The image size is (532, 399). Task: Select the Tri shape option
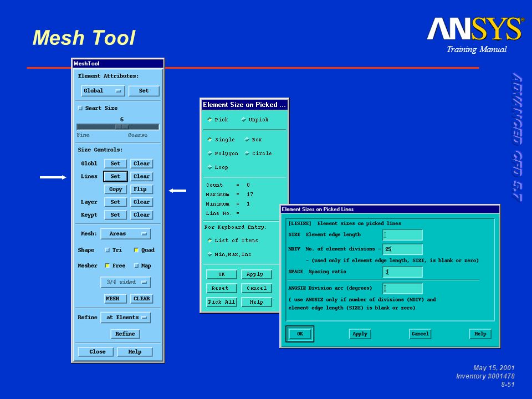[108, 250]
